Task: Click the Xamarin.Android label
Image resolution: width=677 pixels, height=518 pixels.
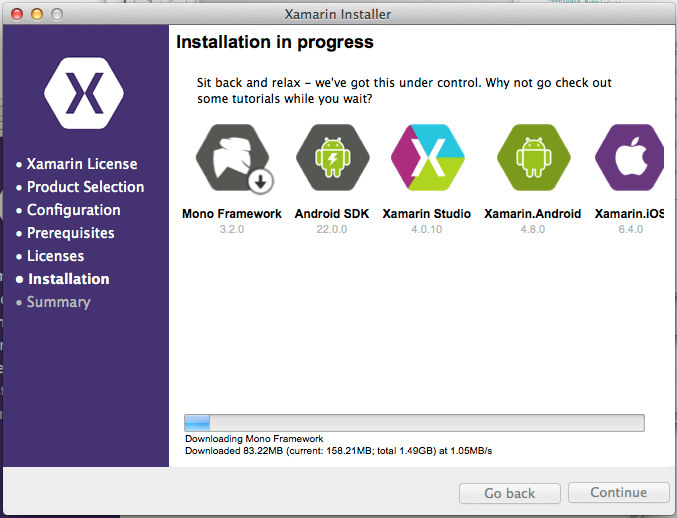Action: click(x=532, y=214)
